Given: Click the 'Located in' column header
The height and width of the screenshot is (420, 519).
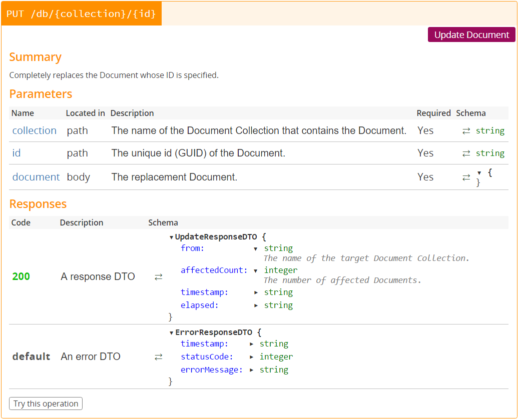Looking at the screenshot, I should click(86, 113).
